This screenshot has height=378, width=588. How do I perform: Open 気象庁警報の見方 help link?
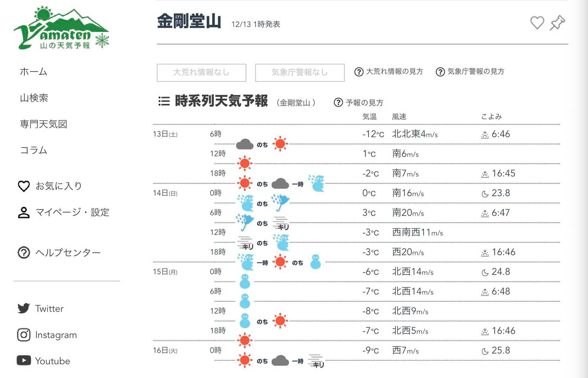pos(470,72)
